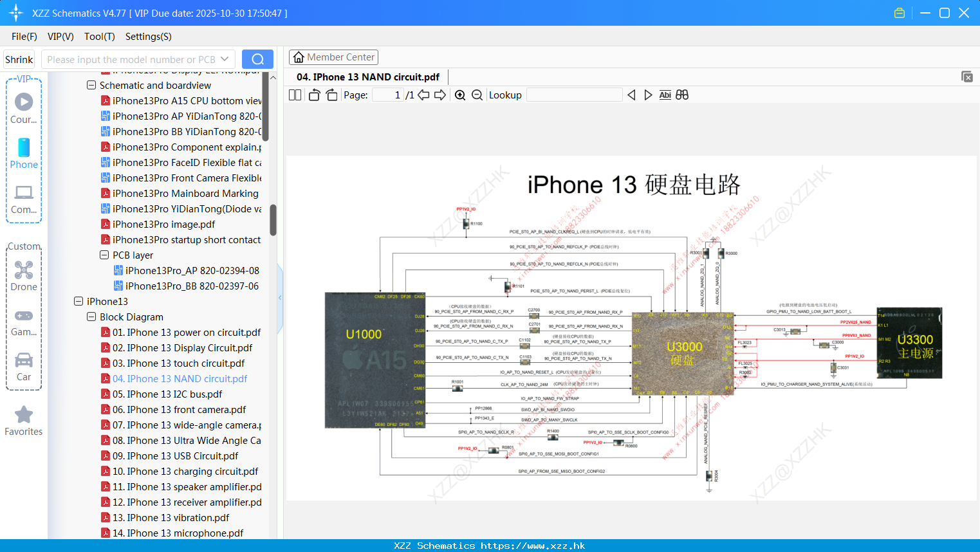Collapse the iPhone13 tree node
This screenshot has width=980, height=552.
[x=79, y=301]
